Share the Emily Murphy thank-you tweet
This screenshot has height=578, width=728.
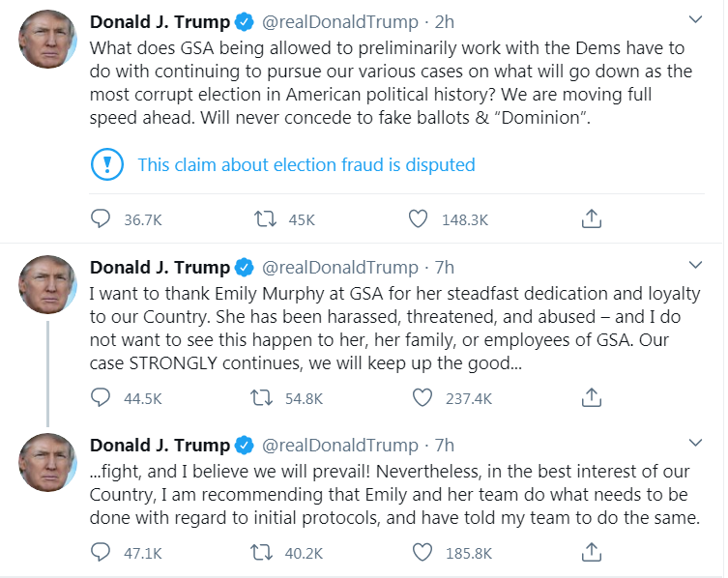(592, 397)
